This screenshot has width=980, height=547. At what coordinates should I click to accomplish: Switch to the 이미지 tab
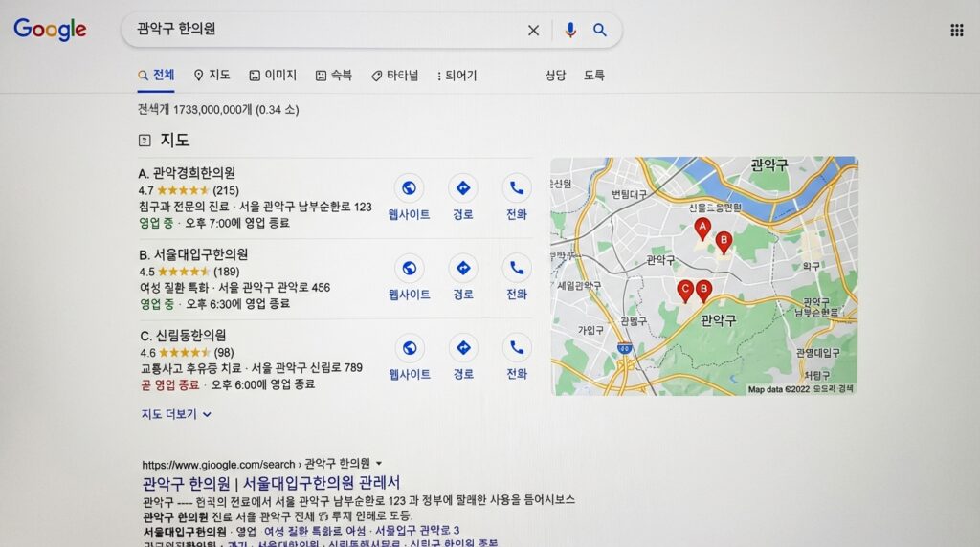pyautogui.click(x=273, y=76)
